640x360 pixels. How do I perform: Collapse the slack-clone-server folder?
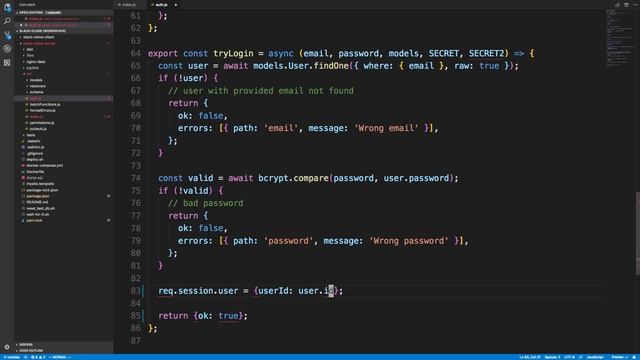point(39,43)
